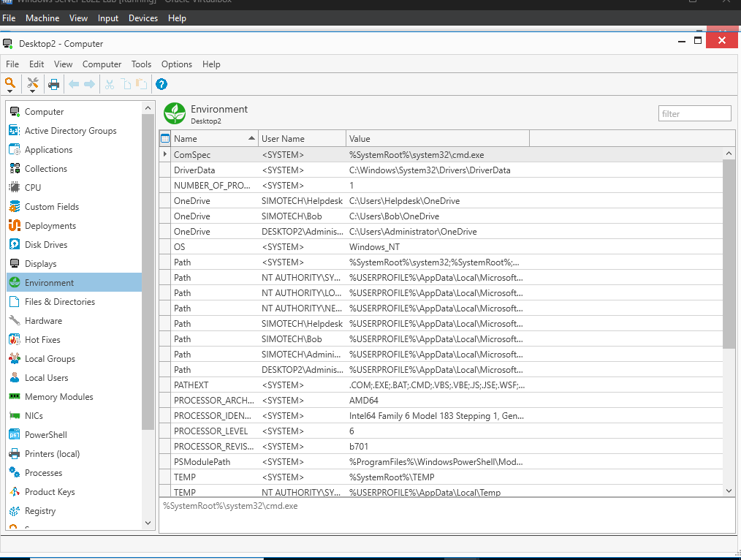Click the CPU chip sidebar icon

click(15, 187)
